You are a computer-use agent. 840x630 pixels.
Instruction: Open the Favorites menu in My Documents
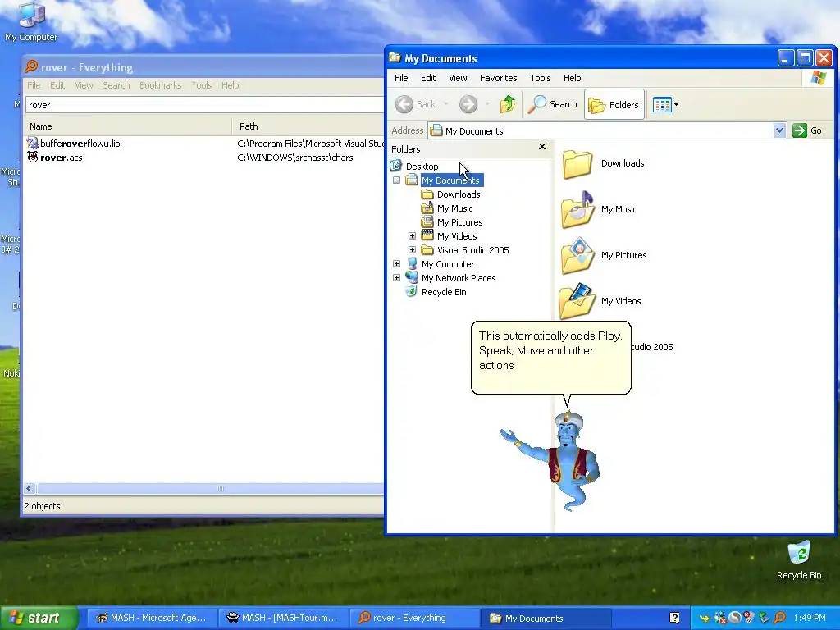(498, 78)
